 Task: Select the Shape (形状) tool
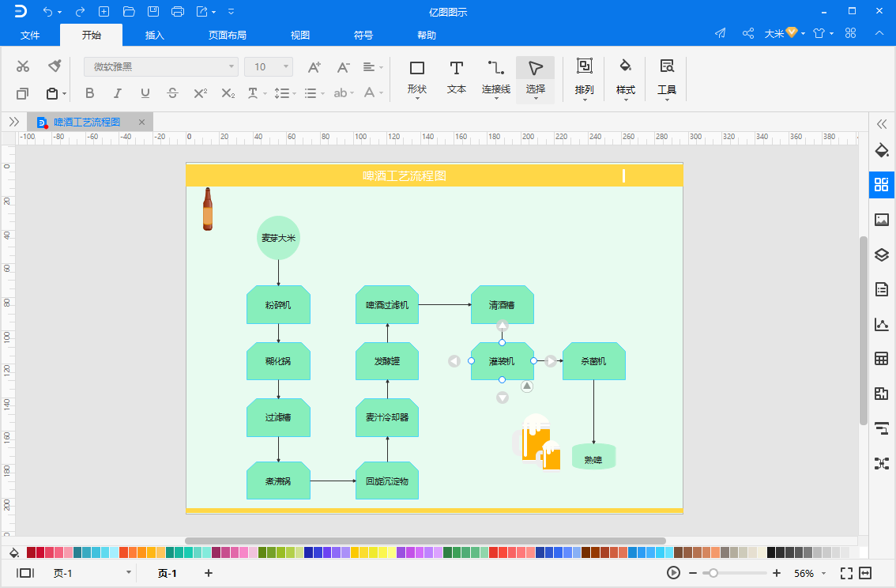[x=417, y=77]
